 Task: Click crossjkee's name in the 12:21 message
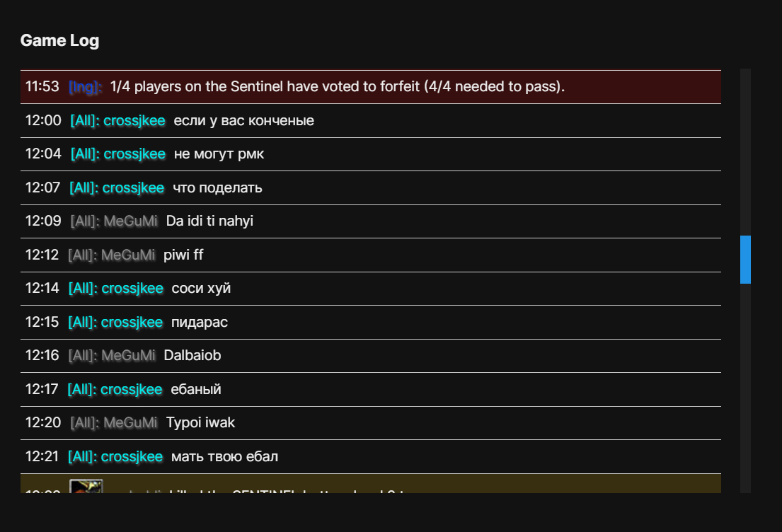click(x=132, y=457)
